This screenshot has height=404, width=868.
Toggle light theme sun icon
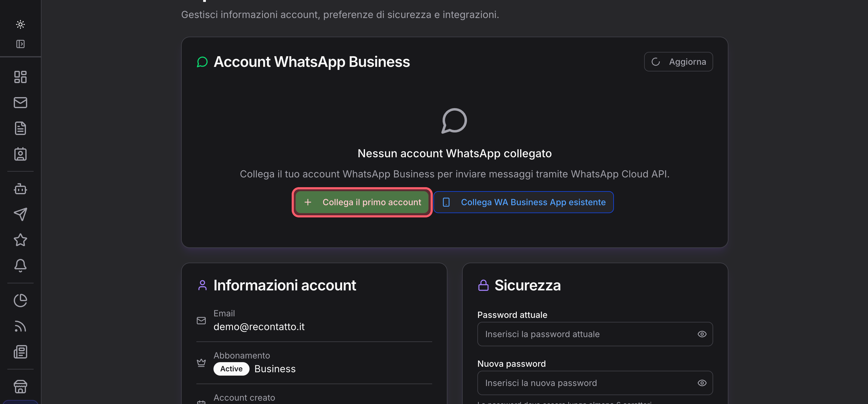pyautogui.click(x=20, y=24)
